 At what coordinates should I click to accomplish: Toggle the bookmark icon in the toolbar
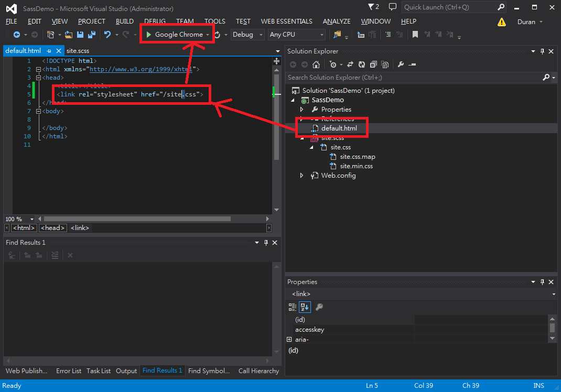coord(415,35)
